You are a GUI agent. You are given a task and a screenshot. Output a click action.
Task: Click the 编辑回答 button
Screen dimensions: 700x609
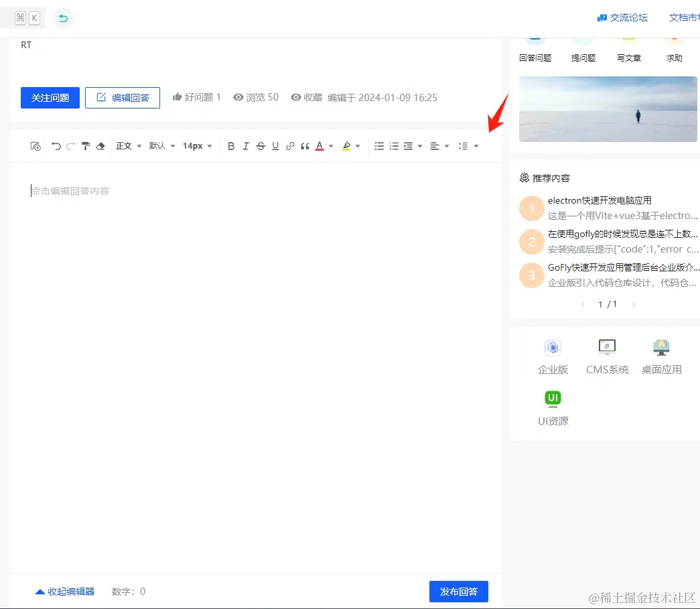pos(123,98)
